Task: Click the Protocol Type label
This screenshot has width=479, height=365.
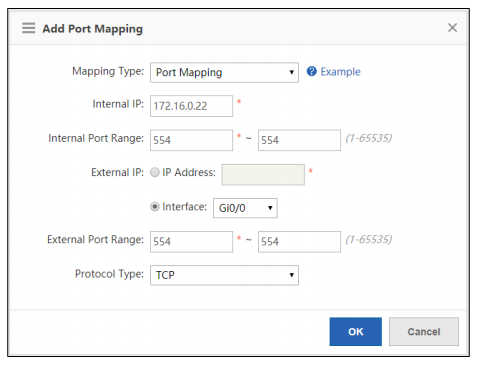Action: [x=109, y=274]
